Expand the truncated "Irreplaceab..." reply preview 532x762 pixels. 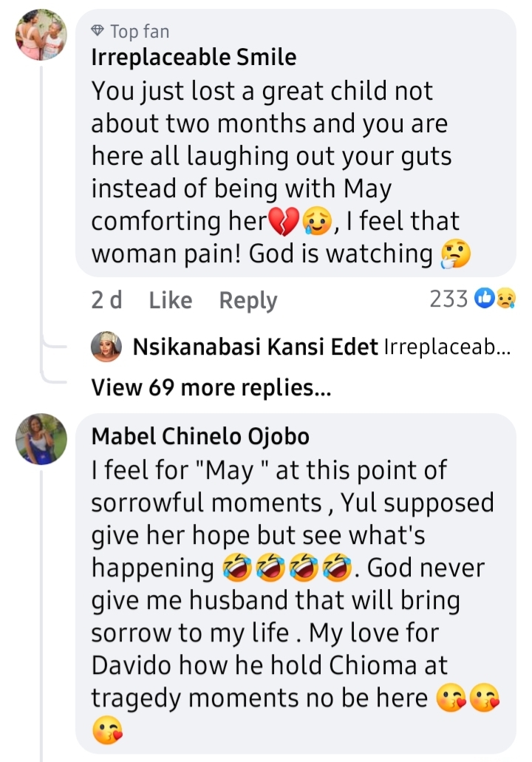pyautogui.click(x=446, y=347)
